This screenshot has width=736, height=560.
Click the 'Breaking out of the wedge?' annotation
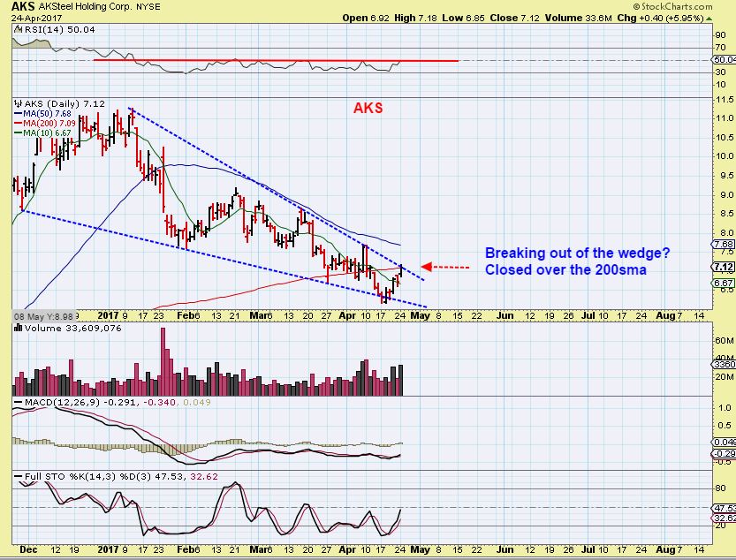[x=577, y=253]
